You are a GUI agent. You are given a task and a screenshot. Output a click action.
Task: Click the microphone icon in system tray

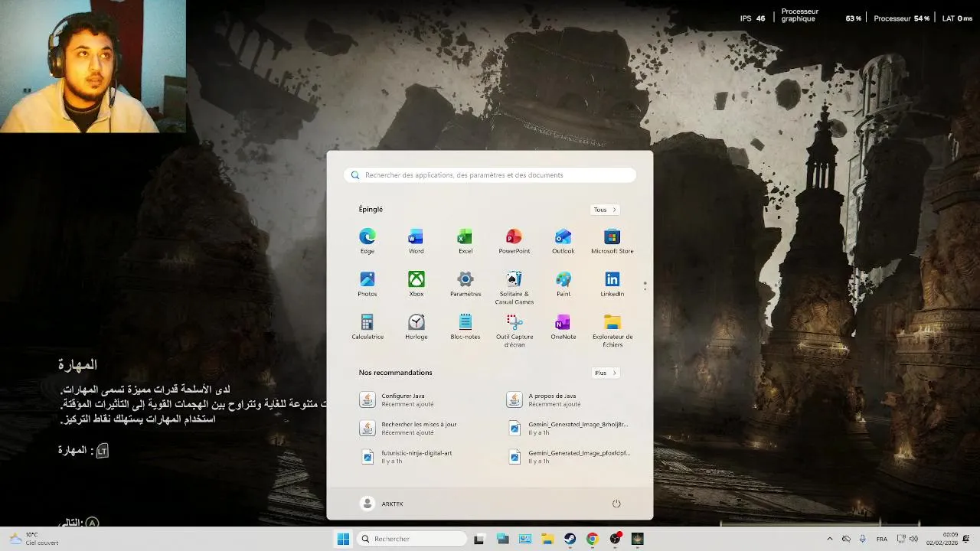[862, 539]
